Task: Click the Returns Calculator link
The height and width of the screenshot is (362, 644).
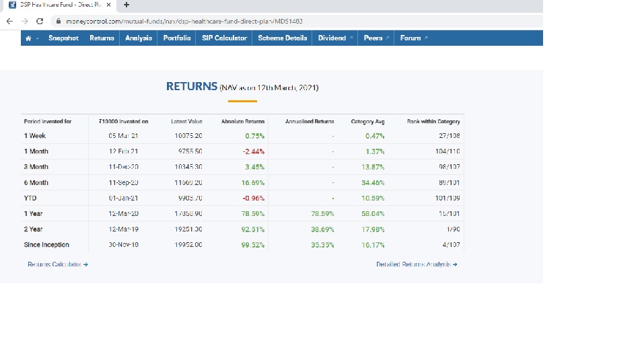Action: point(57,264)
